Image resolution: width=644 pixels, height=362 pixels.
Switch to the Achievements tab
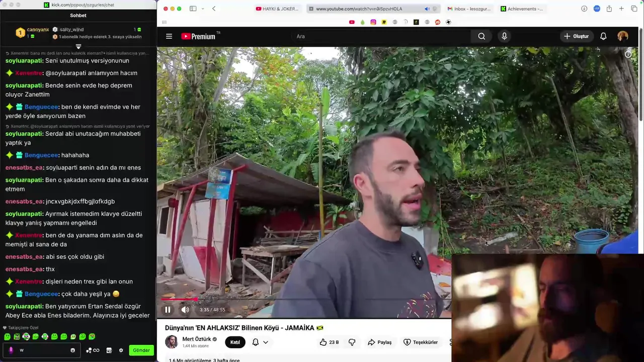click(522, 9)
